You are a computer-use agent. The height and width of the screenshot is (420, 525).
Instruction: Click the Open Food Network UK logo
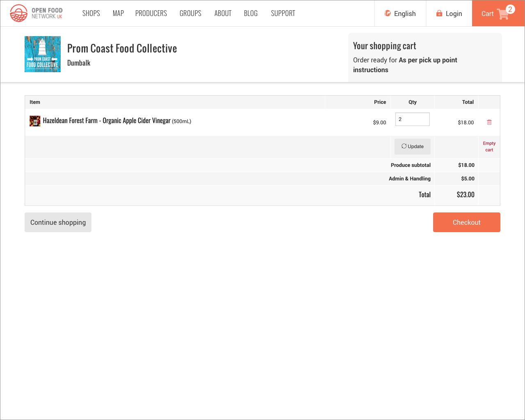point(37,13)
